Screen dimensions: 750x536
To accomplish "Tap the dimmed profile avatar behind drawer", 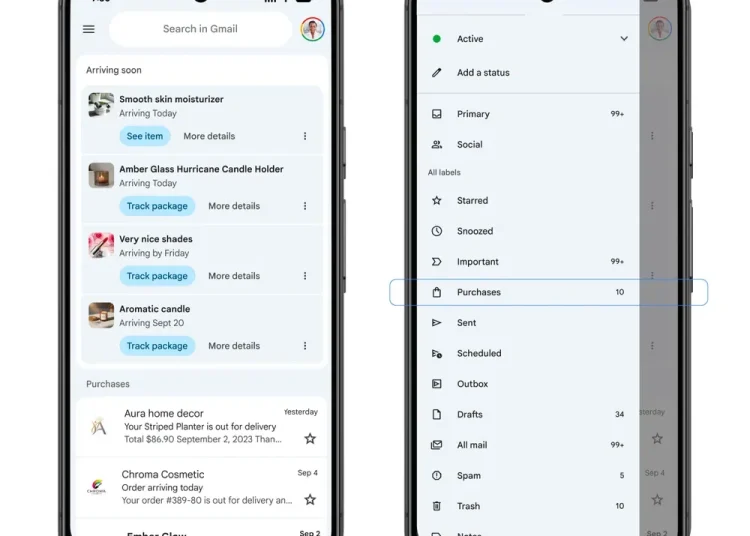I will tap(660, 29).
